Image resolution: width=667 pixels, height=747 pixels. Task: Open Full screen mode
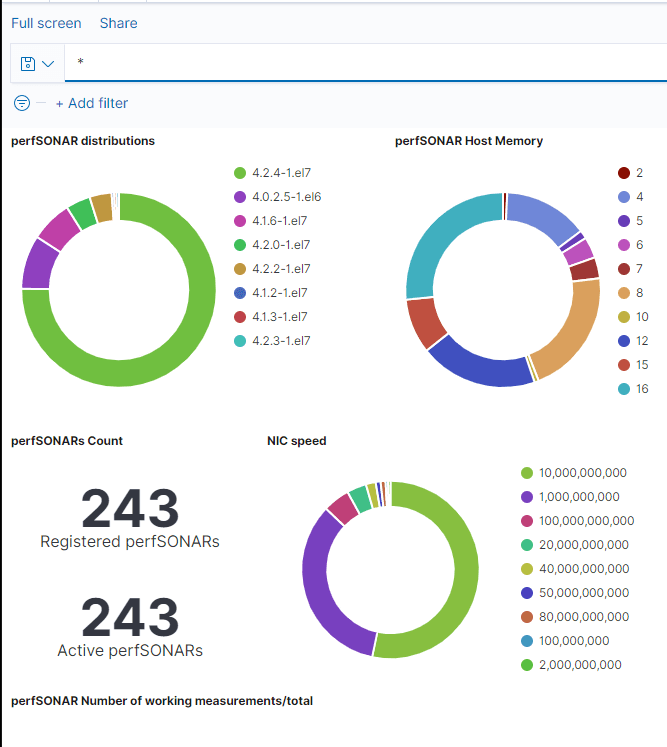point(46,23)
